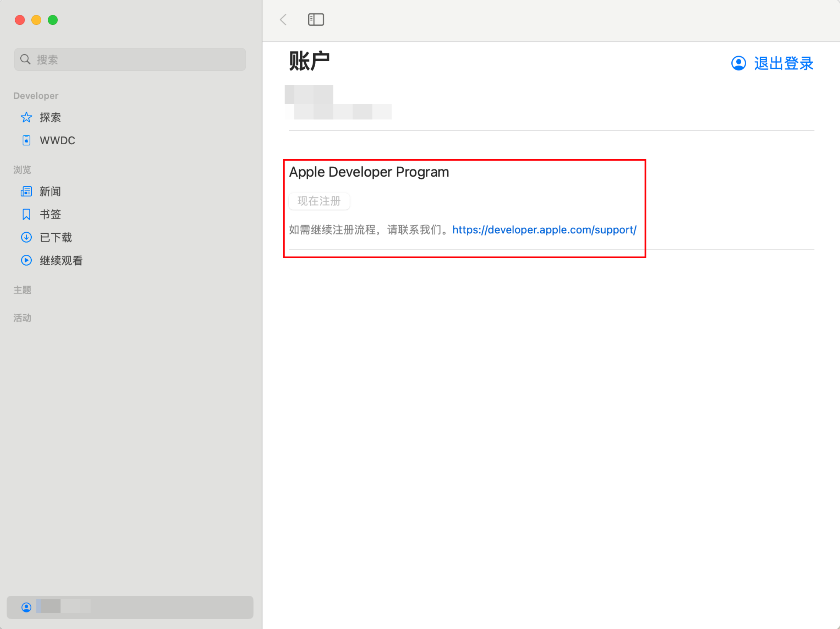
Task: Click the back chevron in toolbar
Action: [283, 20]
